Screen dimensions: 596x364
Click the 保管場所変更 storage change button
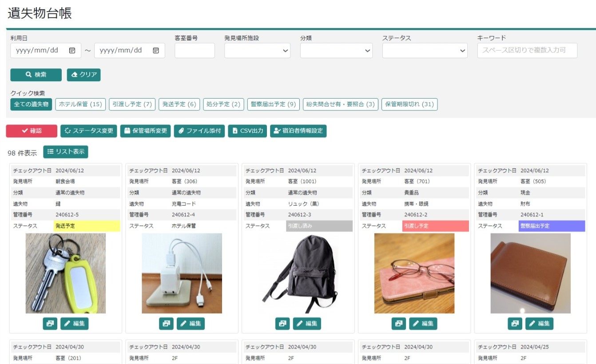(145, 131)
